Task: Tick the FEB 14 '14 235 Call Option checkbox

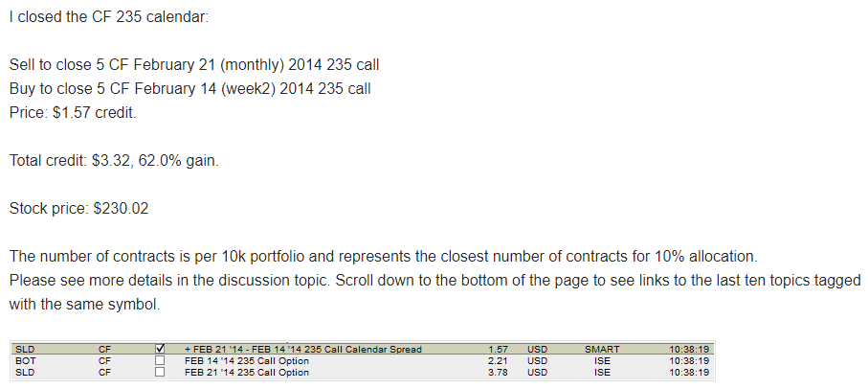Action: coord(160,361)
